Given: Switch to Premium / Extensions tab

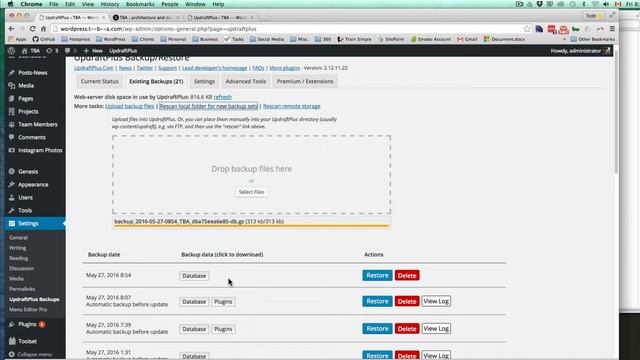Looking at the screenshot, I should click(305, 81).
